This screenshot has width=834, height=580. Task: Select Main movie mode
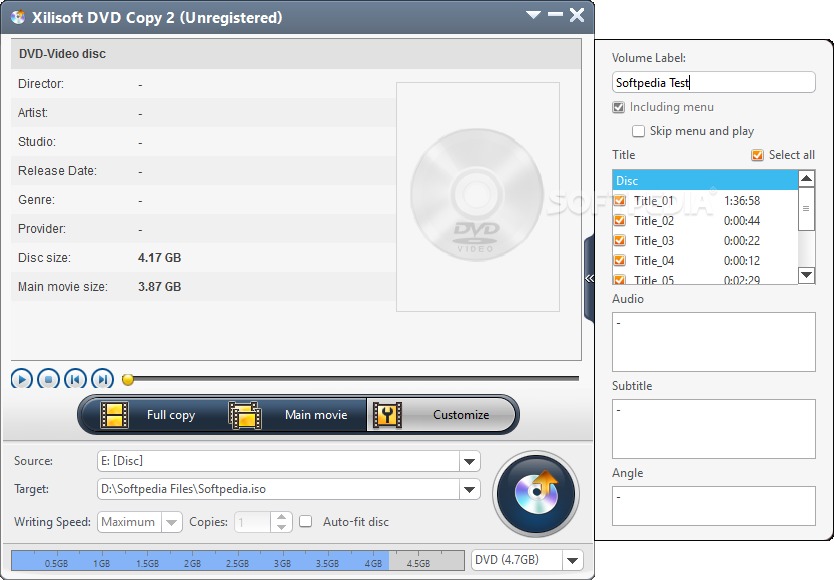295,415
